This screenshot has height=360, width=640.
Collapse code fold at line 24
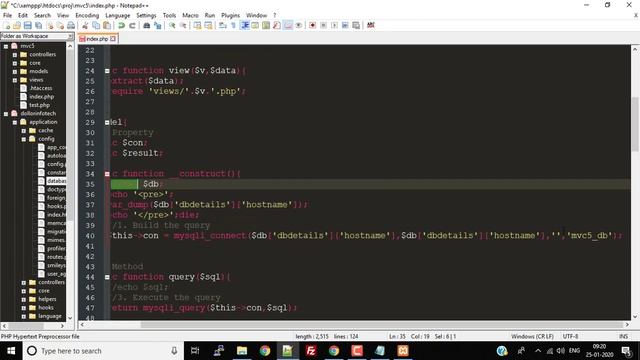pos(107,71)
